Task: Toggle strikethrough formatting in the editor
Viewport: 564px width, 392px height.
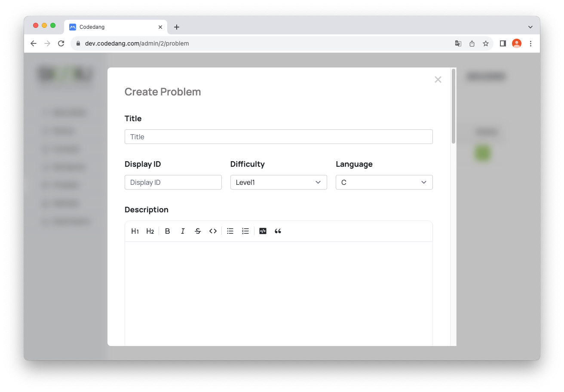Action: (198, 231)
